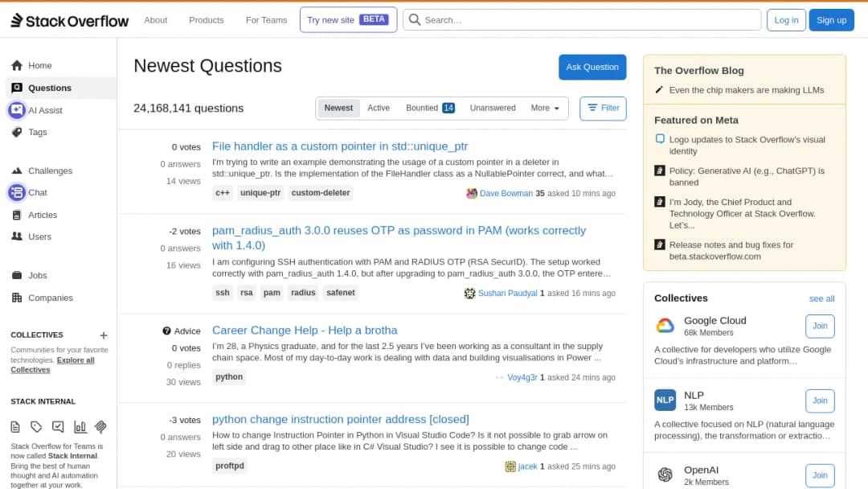Click the Tags tag icon
This screenshot has width=868, height=489.
click(x=17, y=133)
